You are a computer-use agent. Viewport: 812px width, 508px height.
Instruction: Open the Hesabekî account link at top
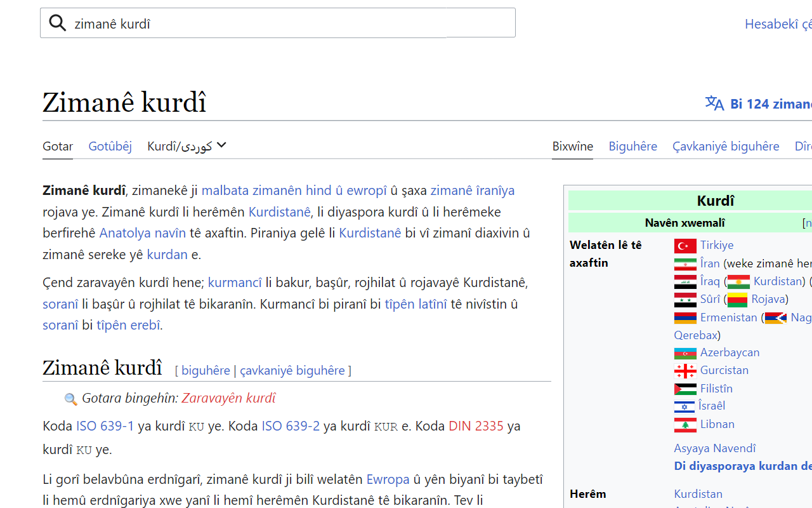[x=778, y=24]
